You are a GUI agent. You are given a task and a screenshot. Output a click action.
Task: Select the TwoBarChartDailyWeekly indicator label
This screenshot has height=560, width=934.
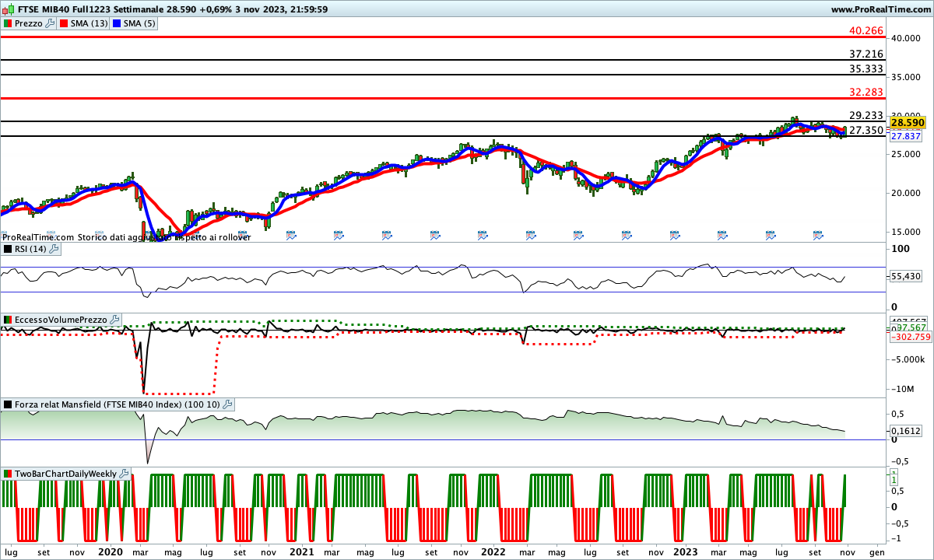tap(65, 473)
